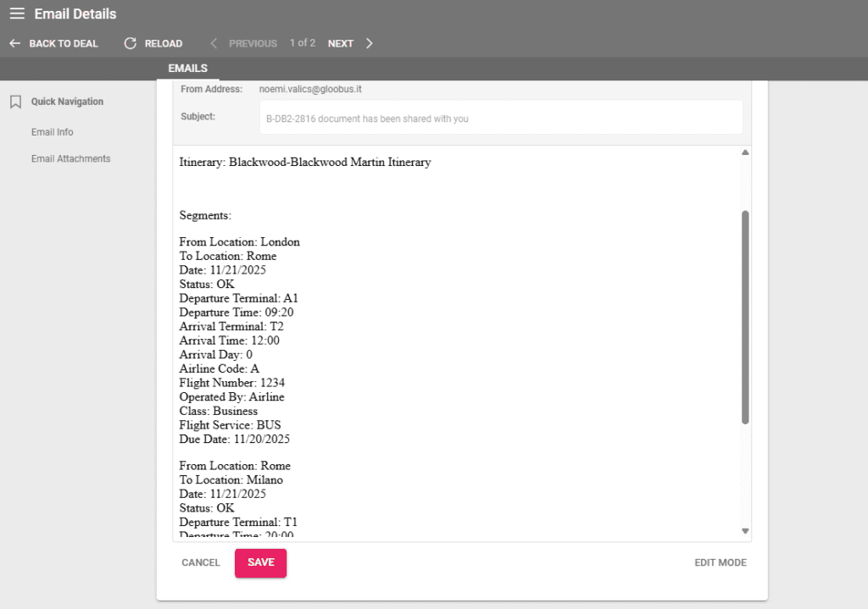Click the Quick Navigation bookmark icon
This screenshot has width=868, height=609.
[14, 101]
